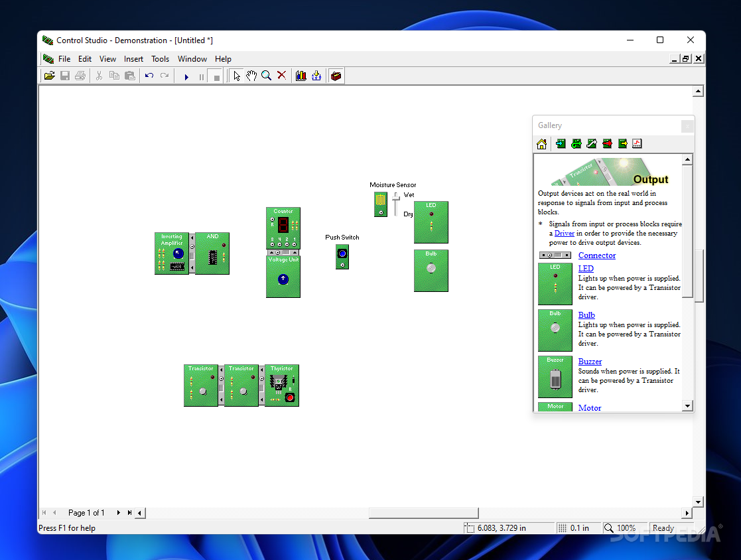Open Gallery section with red step-graph icon

pos(637,144)
